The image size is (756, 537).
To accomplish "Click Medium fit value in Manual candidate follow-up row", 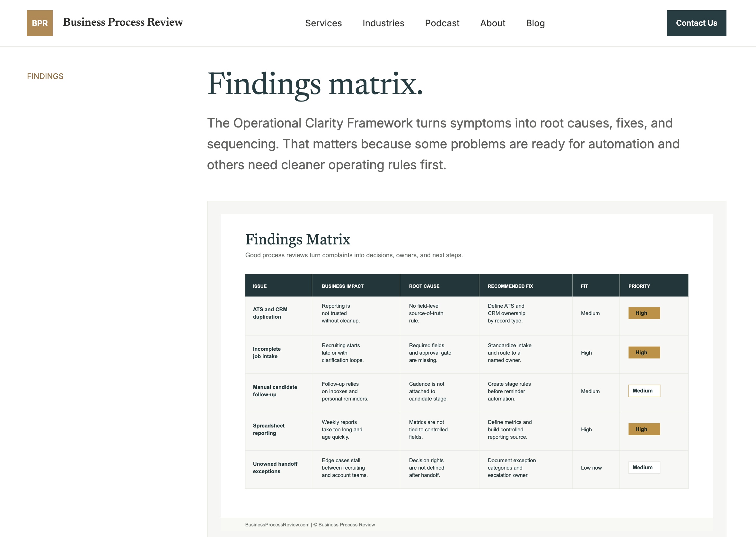I will click(x=590, y=391).
